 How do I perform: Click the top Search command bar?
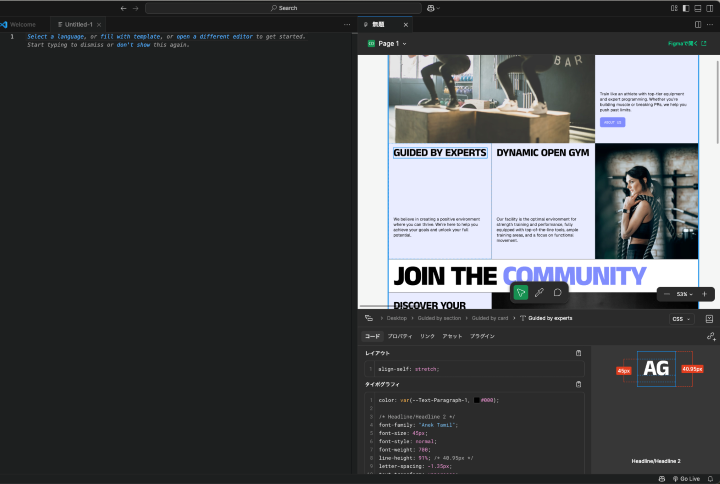(283, 8)
